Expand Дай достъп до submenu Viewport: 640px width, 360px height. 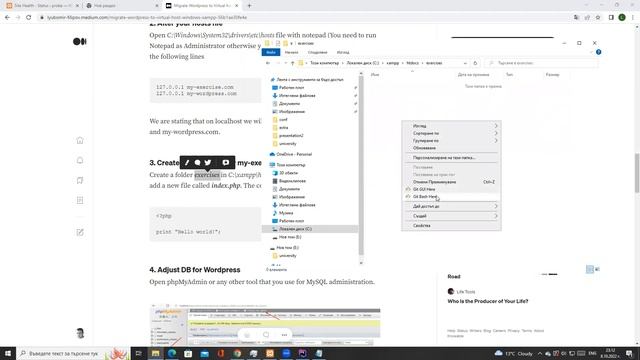tap(496, 206)
